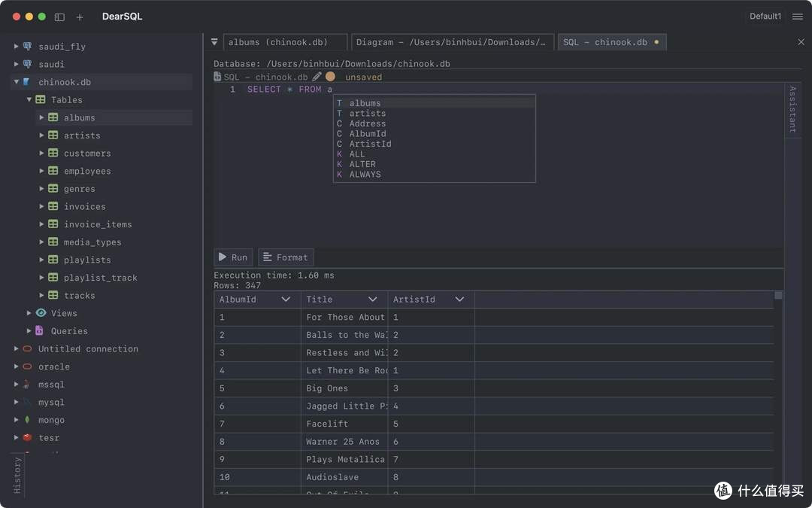Click the Queries file icon

pyautogui.click(x=39, y=330)
